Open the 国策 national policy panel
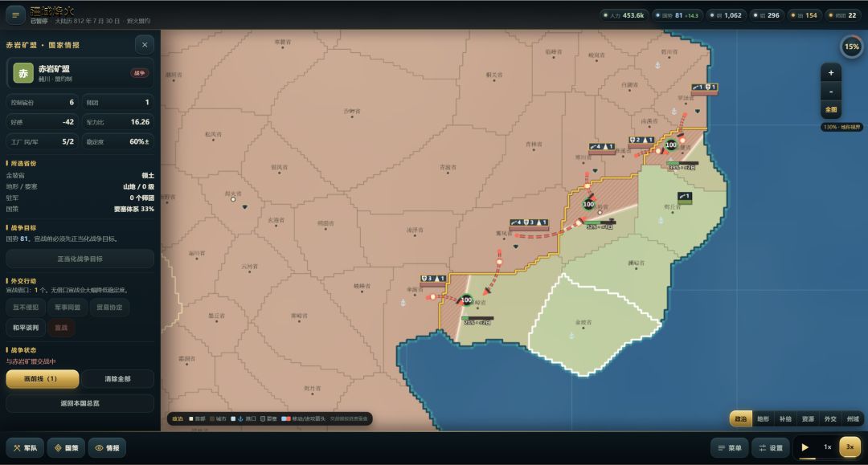Image resolution: width=868 pixels, height=465 pixels. pyautogui.click(x=67, y=448)
